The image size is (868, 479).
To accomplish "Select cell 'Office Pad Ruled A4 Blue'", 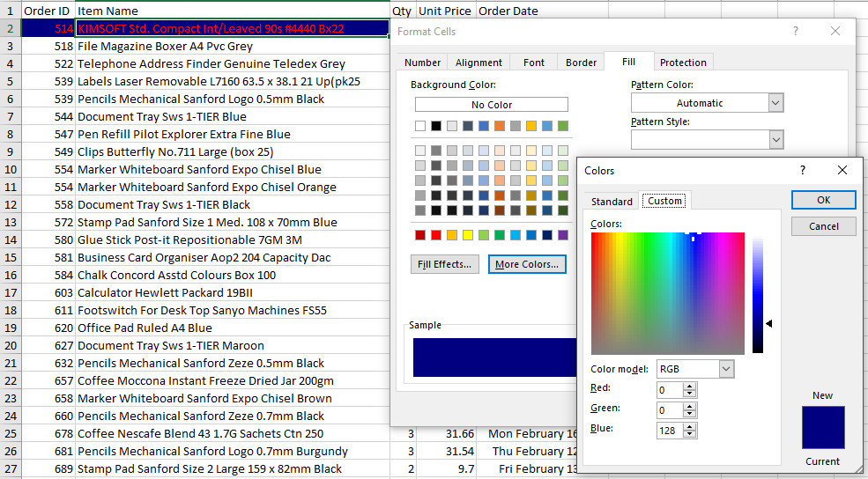I will click(233, 328).
